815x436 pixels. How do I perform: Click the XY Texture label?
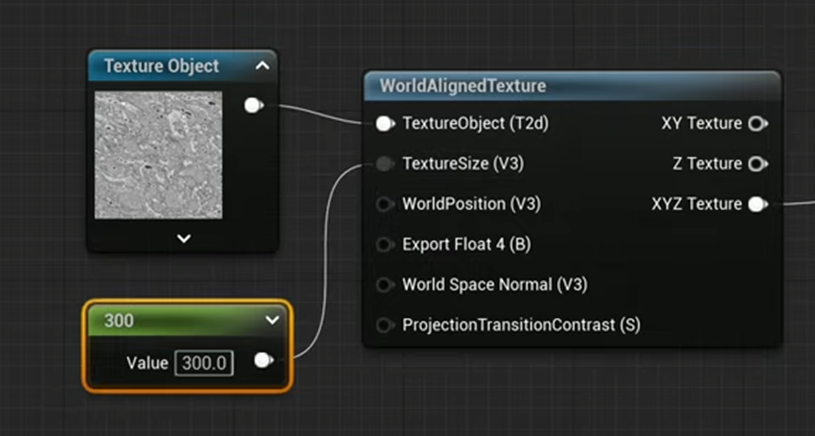702,124
